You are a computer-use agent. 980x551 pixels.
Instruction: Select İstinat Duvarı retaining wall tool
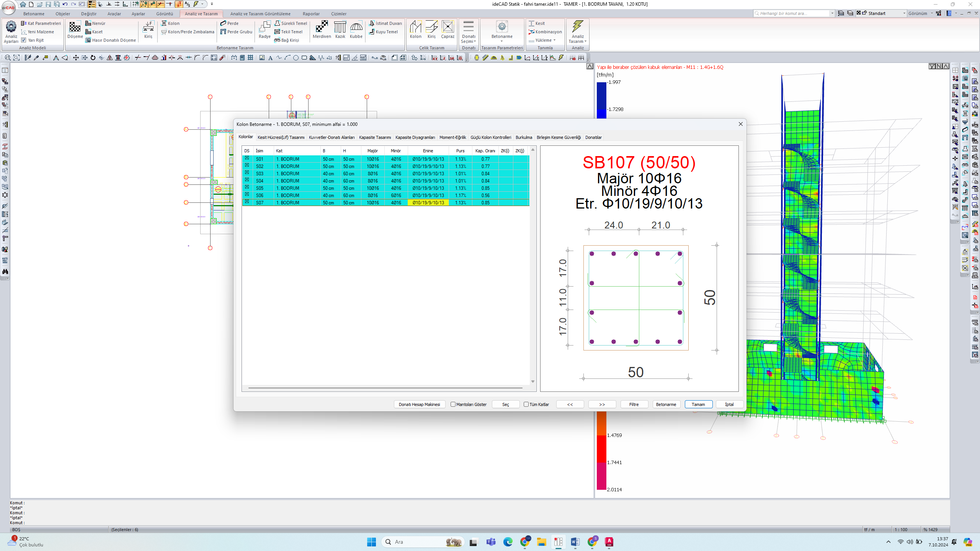(385, 23)
